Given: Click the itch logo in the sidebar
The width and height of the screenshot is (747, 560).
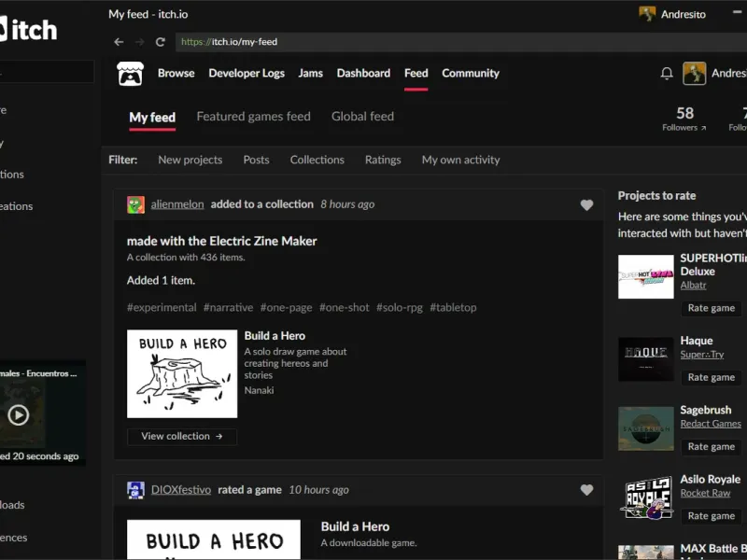Looking at the screenshot, I should click(x=28, y=30).
